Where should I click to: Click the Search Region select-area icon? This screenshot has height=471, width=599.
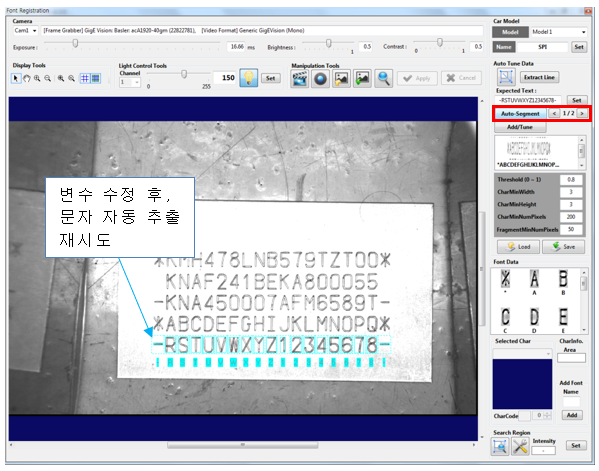click(500, 447)
